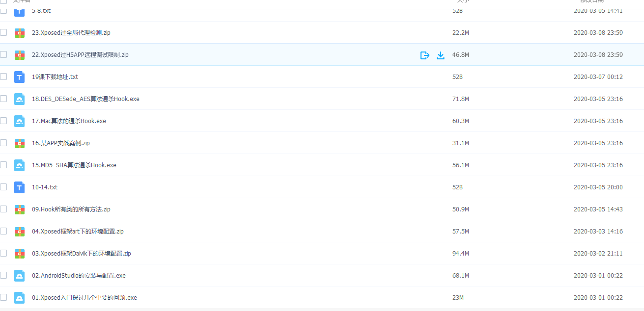Tick the checkbox for 15.MD5_SHA算法通杀Hook.exe
This screenshot has width=644, height=311.
3,165
